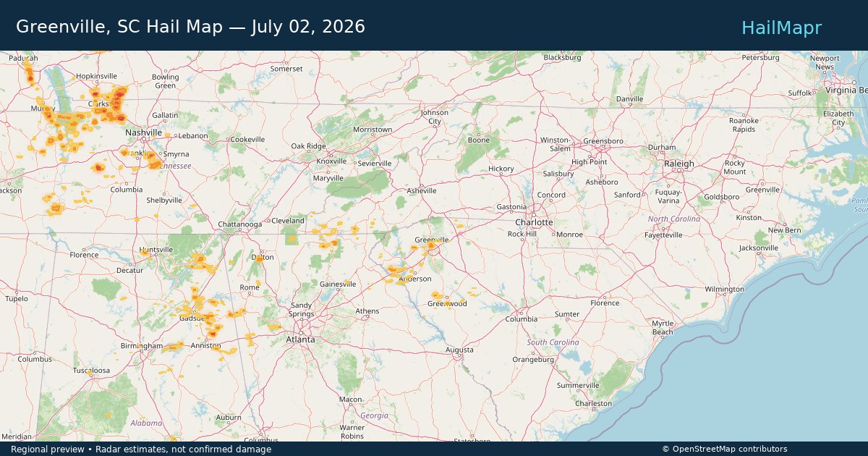Screen dimensions: 868x456
Task: Click the Gainesville city label
Action: (x=338, y=284)
